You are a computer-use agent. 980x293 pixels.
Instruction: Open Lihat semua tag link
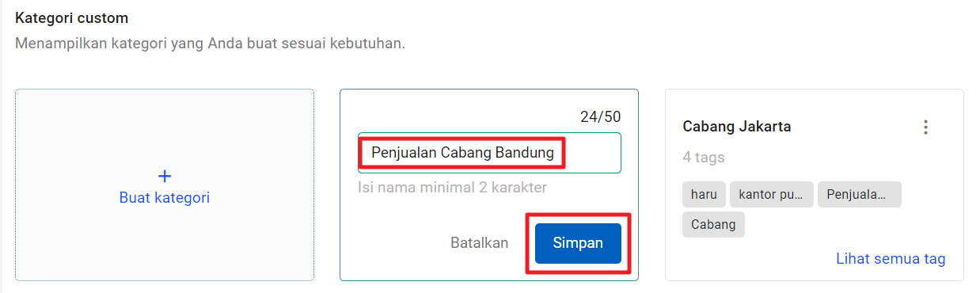(891, 259)
